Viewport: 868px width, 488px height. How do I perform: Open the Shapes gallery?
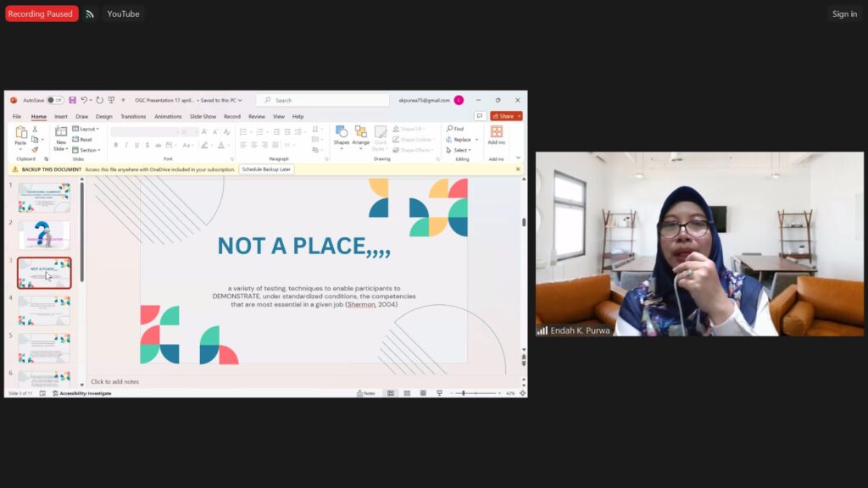click(342, 135)
